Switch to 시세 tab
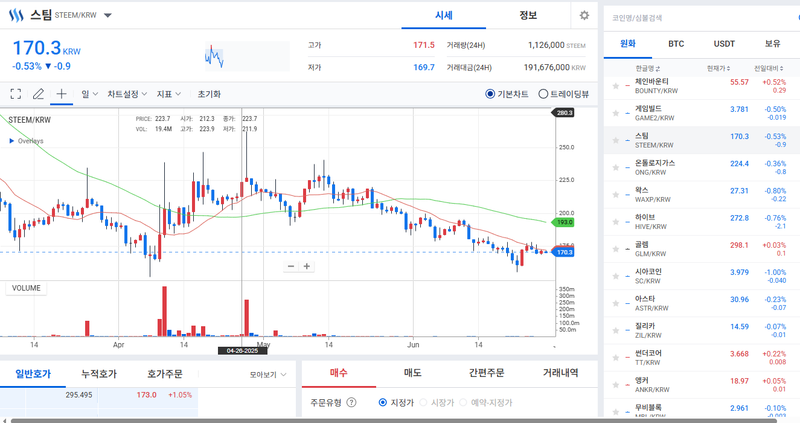The height and width of the screenshot is (423, 800). pos(443,15)
